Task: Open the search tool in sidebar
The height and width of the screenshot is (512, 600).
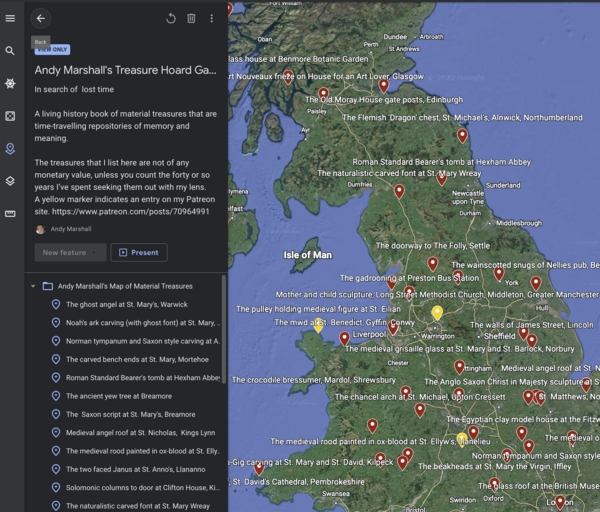Action: (x=10, y=51)
